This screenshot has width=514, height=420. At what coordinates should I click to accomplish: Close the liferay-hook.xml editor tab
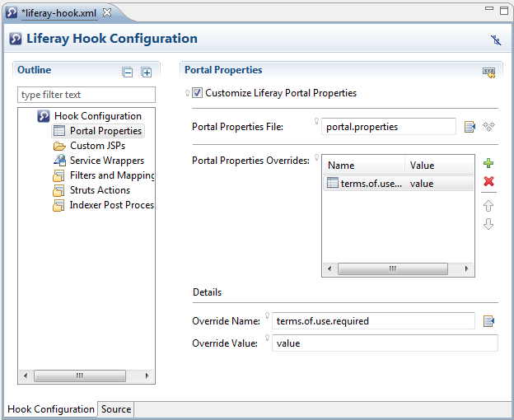click(107, 12)
